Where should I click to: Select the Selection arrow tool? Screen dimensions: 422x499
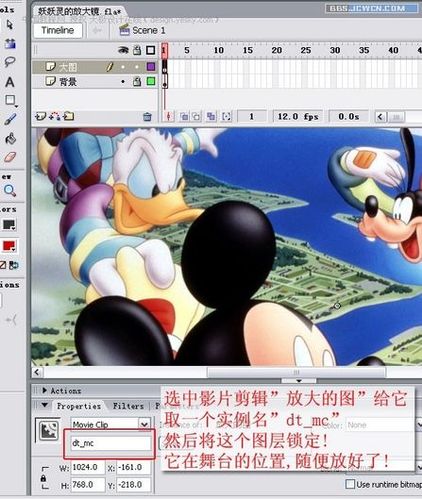coord(10,24)
